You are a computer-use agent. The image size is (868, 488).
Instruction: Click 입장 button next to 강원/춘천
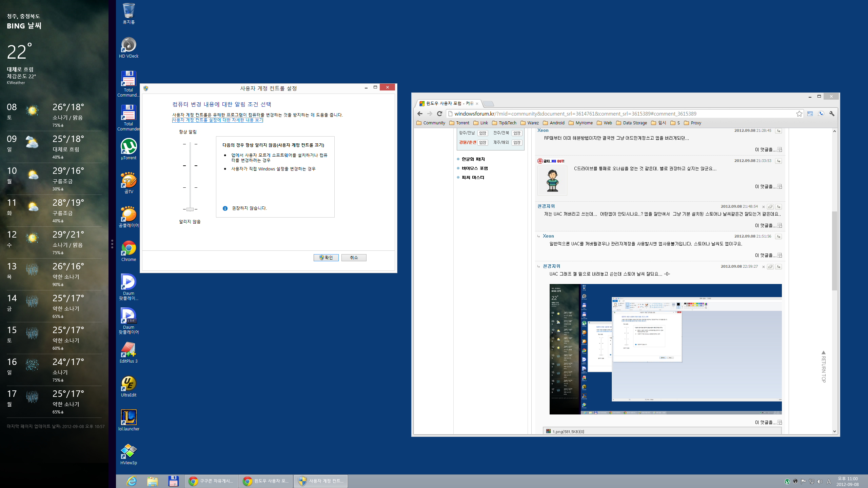coord(483,142)
